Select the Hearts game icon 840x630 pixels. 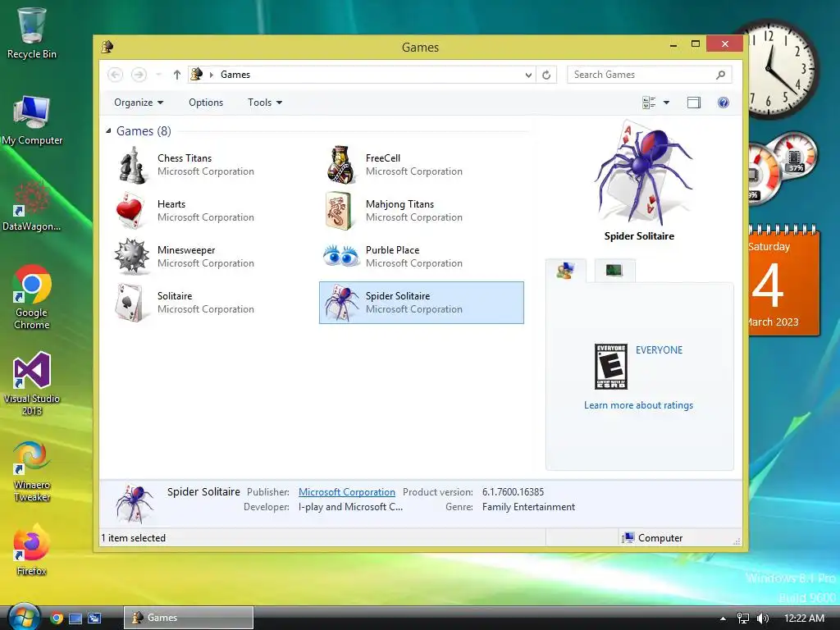[x=130, y=211]
